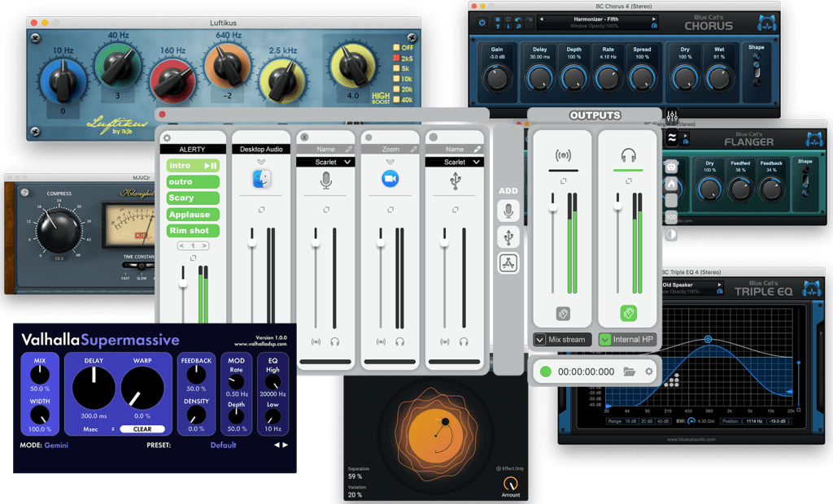Toggle Effect Only in the orange orb plugin

tap(510, 468)
